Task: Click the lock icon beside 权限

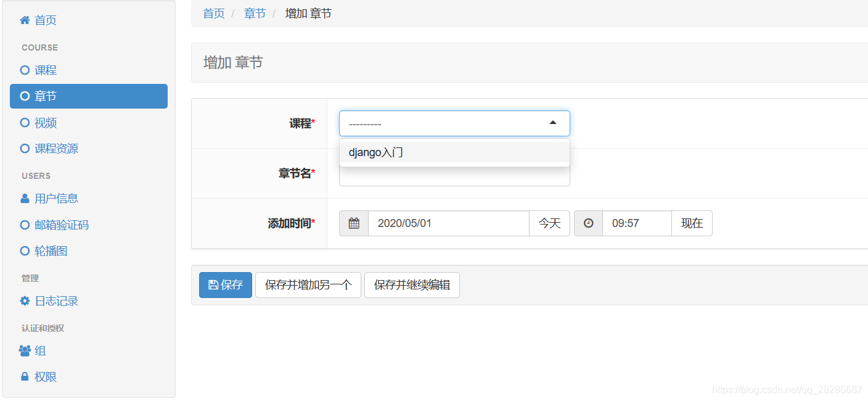Action: (25, 377)
